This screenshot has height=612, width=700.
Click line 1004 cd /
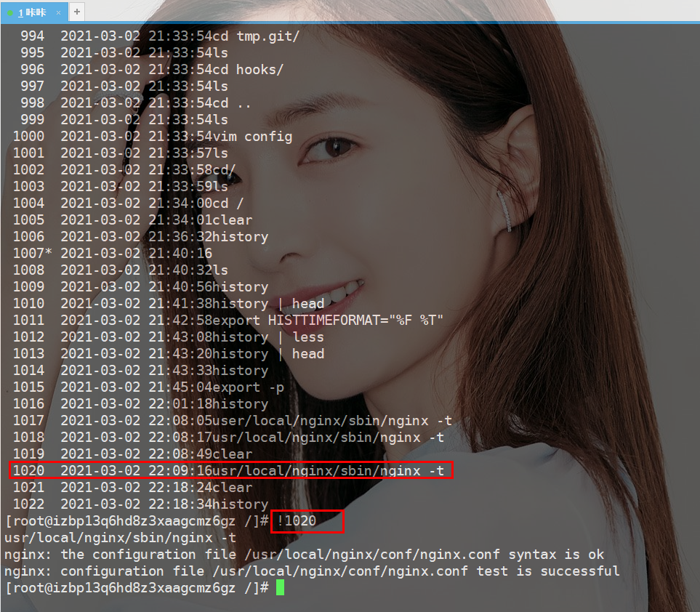128,204
